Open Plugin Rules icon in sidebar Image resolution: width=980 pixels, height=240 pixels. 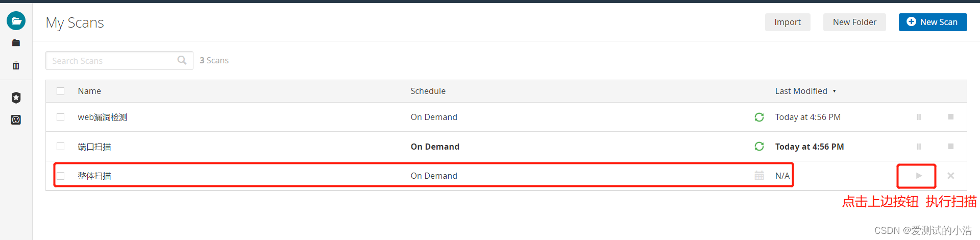pos(16,120)
